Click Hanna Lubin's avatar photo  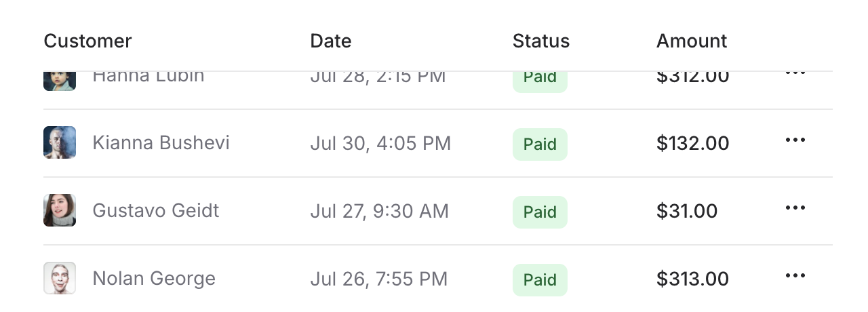pos(60,80)
